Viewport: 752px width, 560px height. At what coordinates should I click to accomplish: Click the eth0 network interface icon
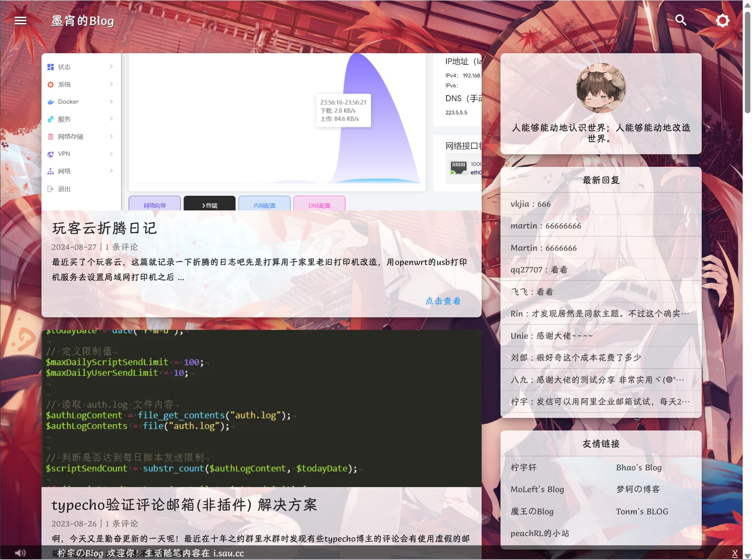(x=459, y=167)
